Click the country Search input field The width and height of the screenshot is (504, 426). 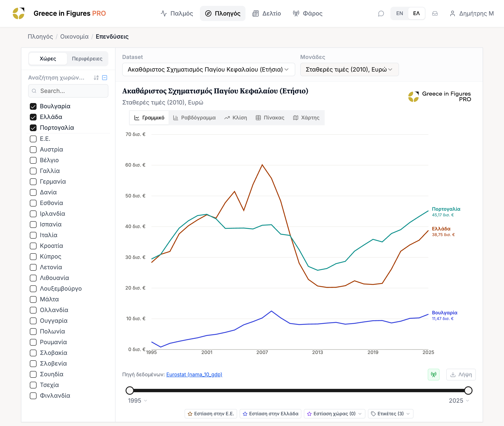click(x=68, y=91)
